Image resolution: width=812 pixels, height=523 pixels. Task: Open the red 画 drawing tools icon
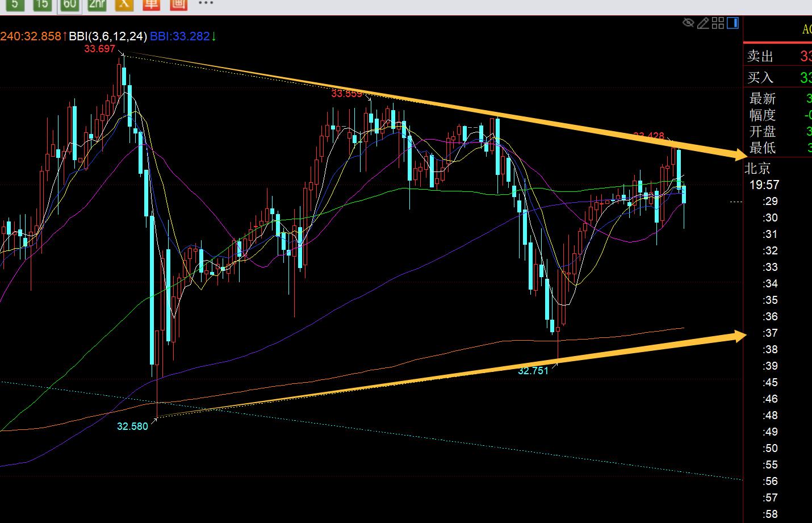[x=178, y=5]
